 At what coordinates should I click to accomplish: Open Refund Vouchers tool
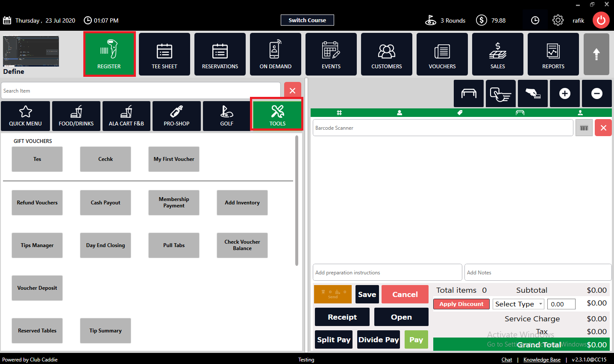37,203
